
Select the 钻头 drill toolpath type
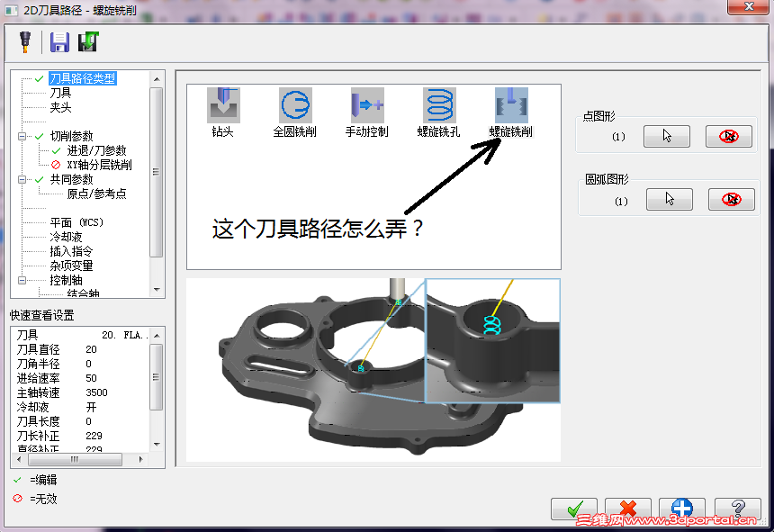pyautogui.click(x=223, y=113)
